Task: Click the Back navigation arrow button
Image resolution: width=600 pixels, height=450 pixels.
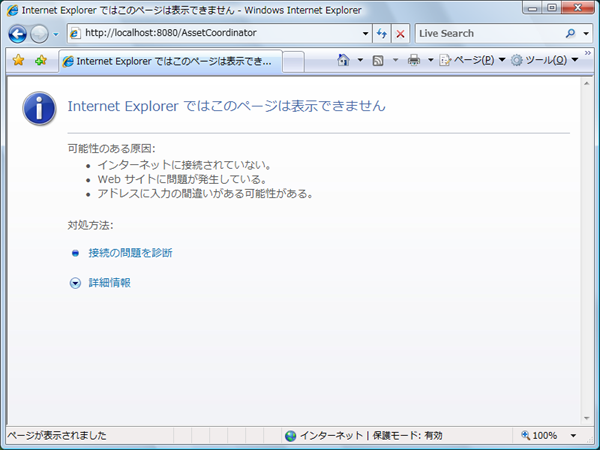Action: 18,34
